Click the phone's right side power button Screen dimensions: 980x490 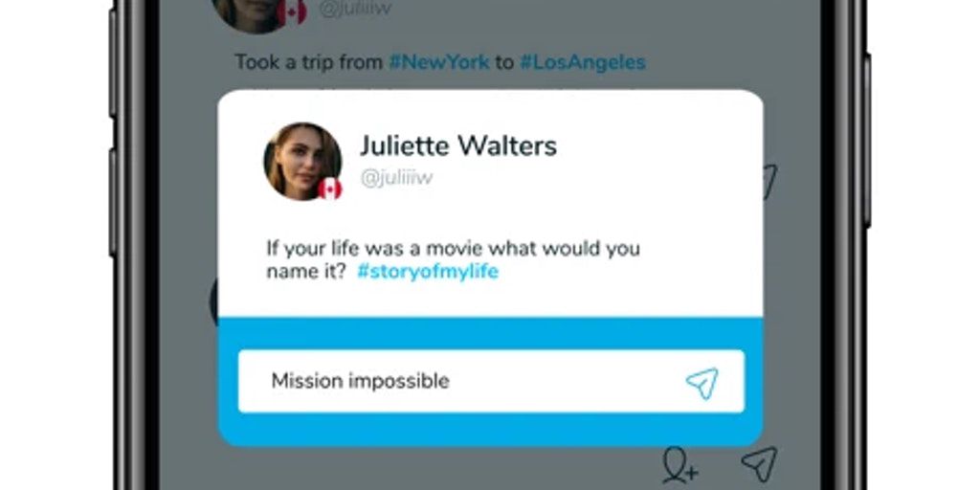coord(869,141)
